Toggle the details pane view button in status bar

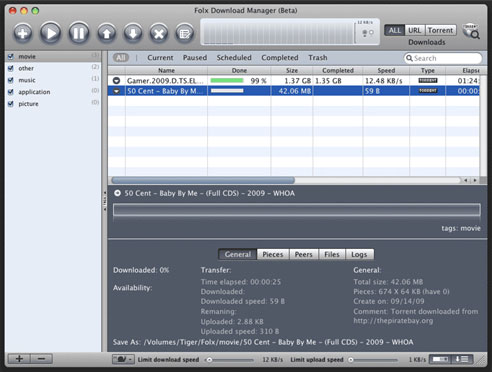(440, 359)
